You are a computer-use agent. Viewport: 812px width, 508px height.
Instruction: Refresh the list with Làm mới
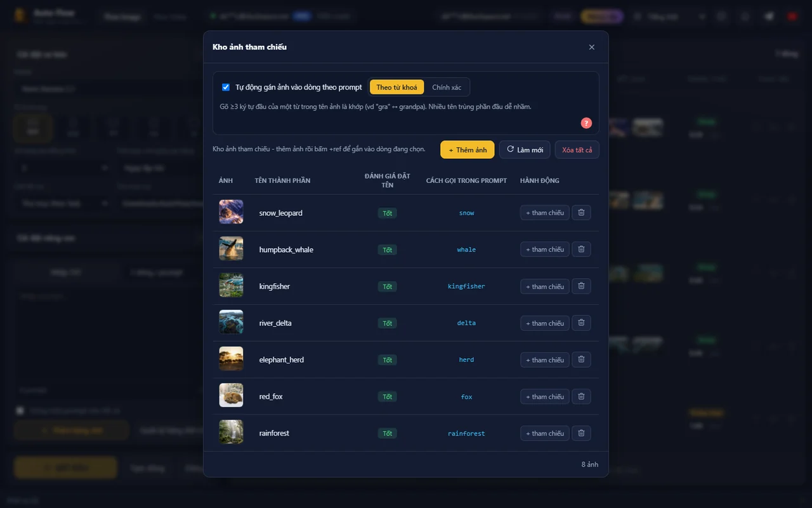tap(525, 150)
